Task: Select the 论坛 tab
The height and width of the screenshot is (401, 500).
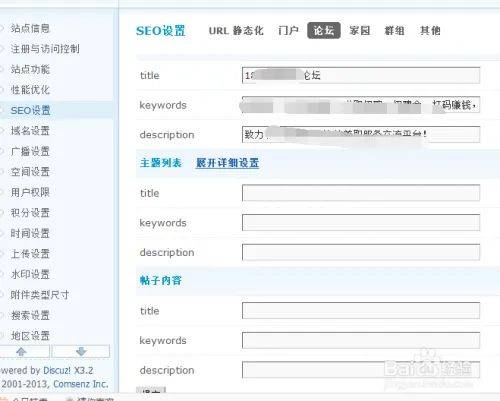Action: tap(324, 31)
